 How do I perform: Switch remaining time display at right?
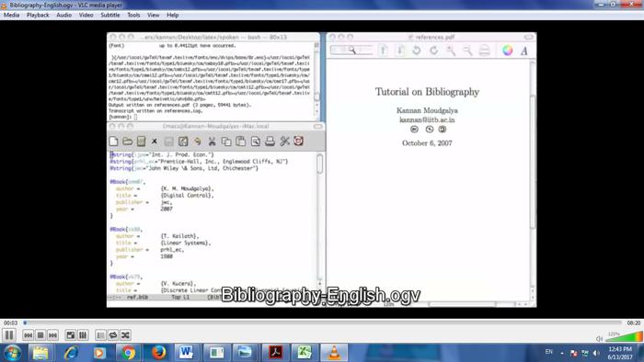coord(633,323)
